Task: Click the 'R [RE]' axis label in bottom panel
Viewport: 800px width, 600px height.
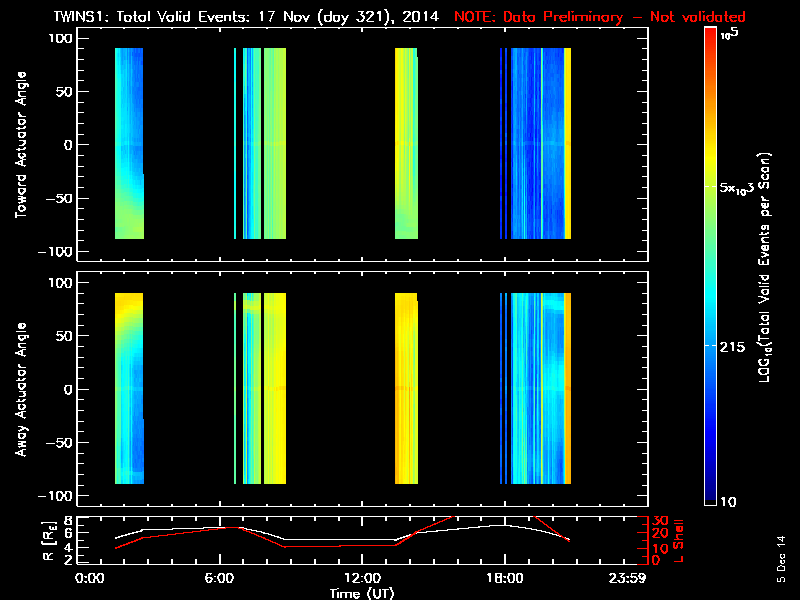Action: point(48,541)
